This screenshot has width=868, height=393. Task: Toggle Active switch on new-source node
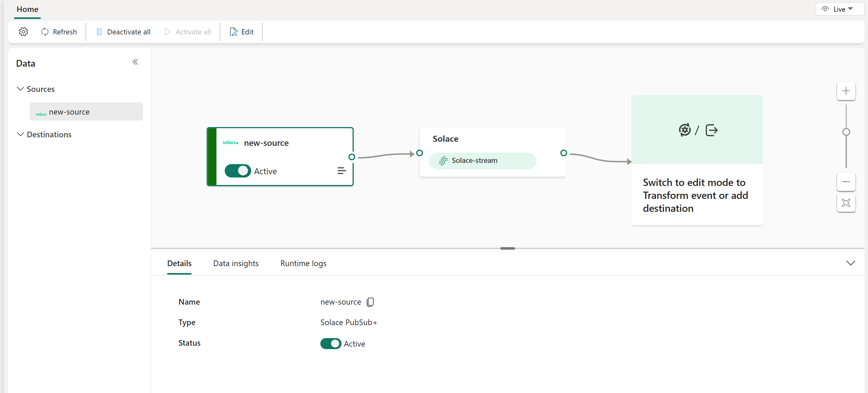(x=238, y=171)
